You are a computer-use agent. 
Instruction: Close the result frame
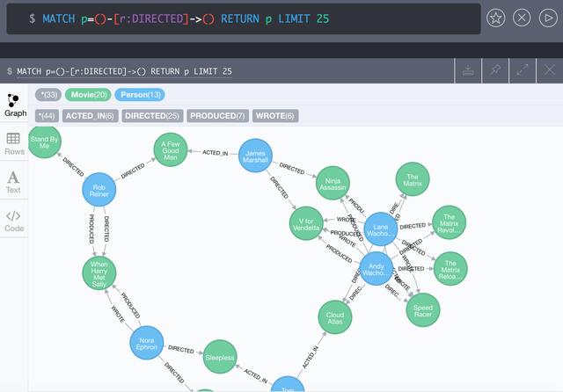[549, 70]
